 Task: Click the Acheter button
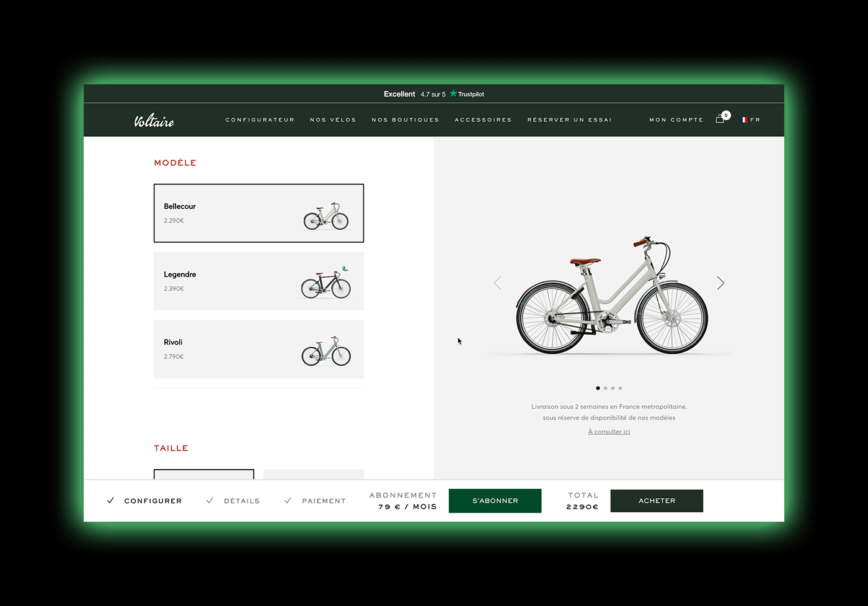coord(657,501)
